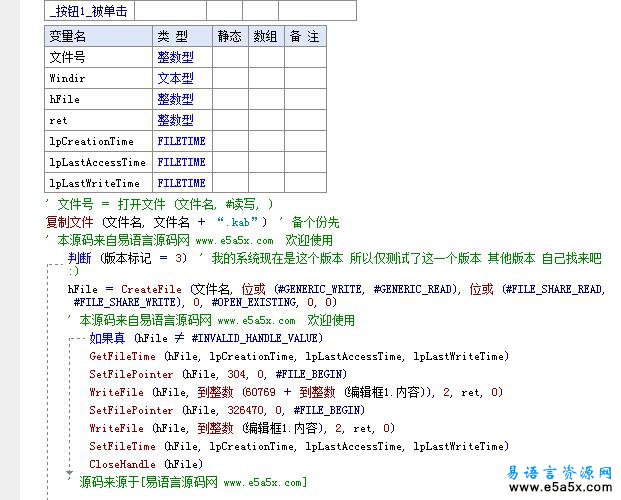
Task: Select the variable name cell lpLastWriteTime
Action: (x=99, y=183)
